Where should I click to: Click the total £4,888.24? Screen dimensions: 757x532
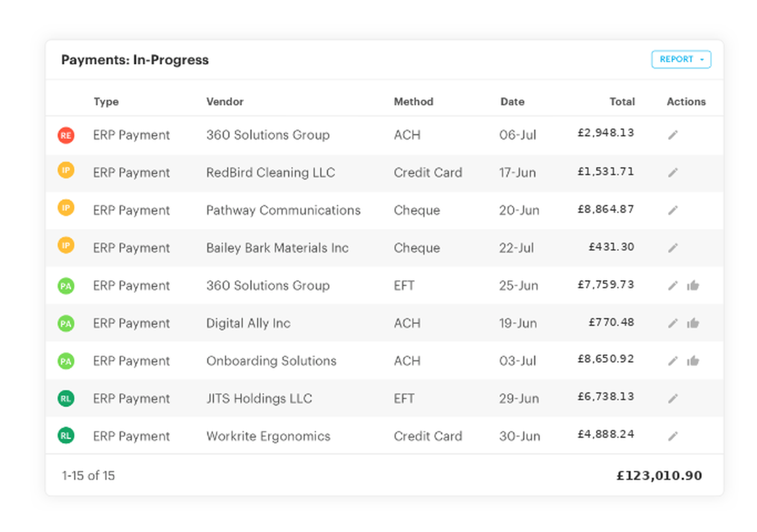pyautogui.click(x=606, y=434)
